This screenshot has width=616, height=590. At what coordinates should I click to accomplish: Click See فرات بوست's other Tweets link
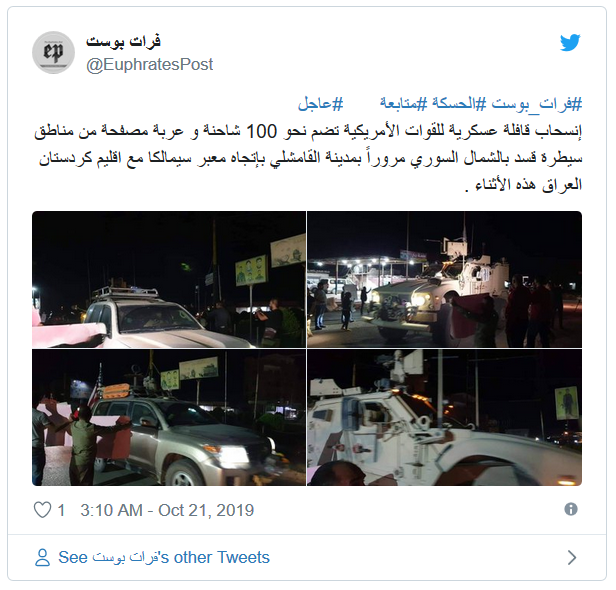(x=164, y=557)
